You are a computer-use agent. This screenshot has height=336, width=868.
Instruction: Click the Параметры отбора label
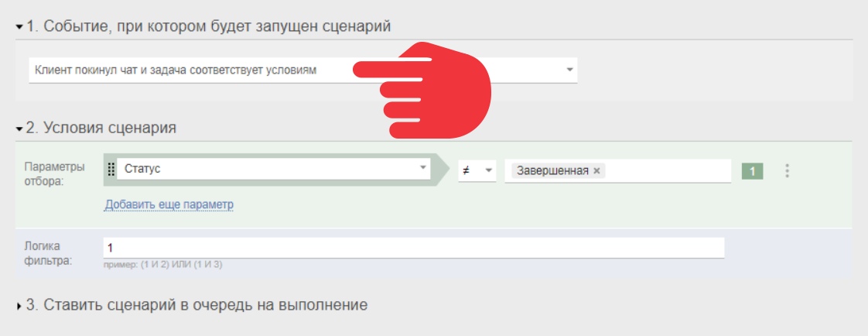pyautogui.click(x=54, y=174)
